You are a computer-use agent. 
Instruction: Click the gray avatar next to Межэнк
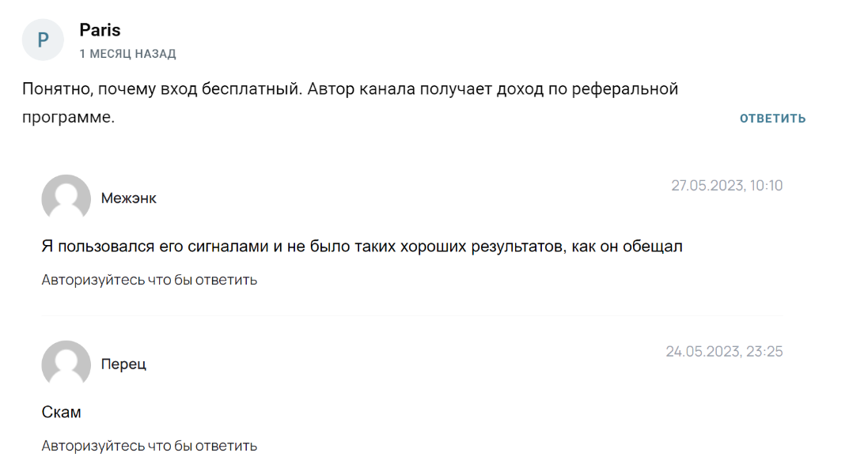(x=66, y=198)
